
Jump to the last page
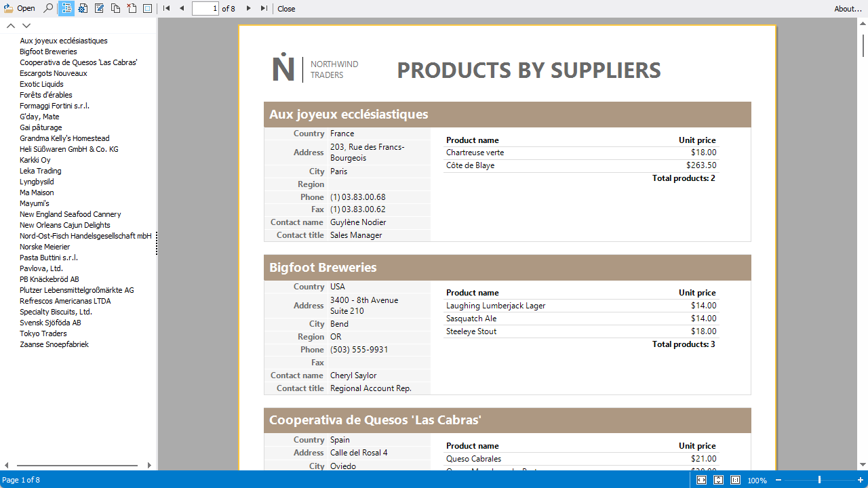(x=264, y=8)
